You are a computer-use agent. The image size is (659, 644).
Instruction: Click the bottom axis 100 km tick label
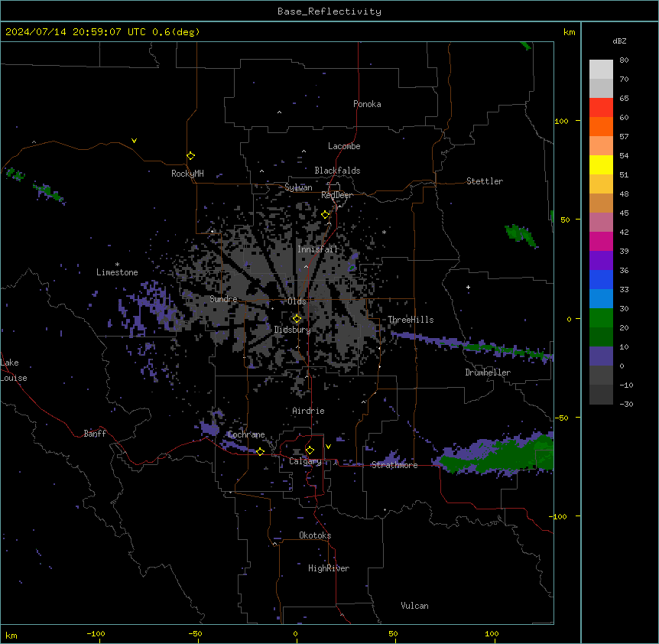click(492, 633)
